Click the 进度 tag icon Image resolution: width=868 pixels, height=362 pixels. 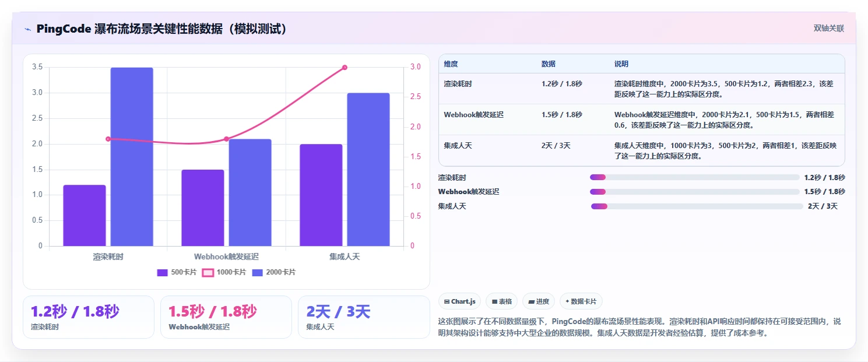click(x=531, y=302)
